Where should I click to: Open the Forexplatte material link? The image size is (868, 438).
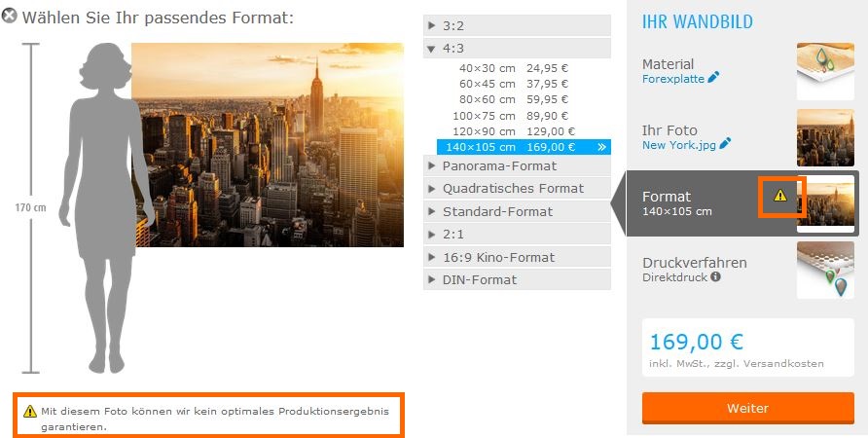672,79
